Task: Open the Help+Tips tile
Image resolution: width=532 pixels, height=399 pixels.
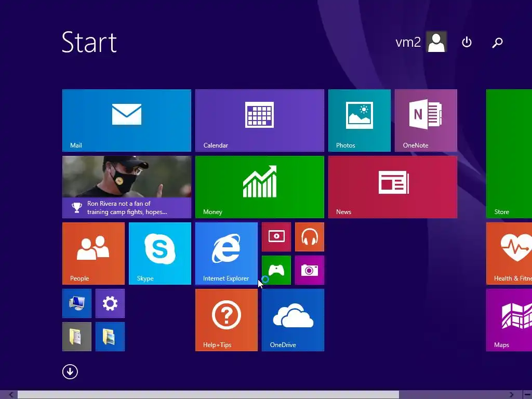Action: click(x=227, y=320)
